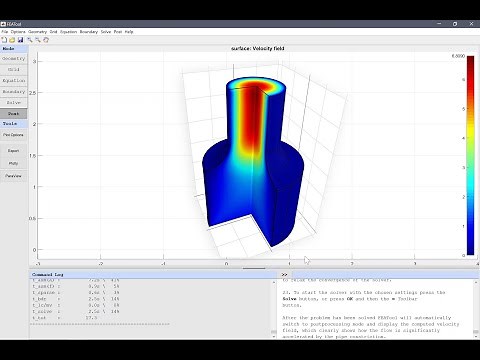Viewport: 480px width, 360px height.
Task: Click the t_tot row in Command Log
Action: tap(65, 318)
